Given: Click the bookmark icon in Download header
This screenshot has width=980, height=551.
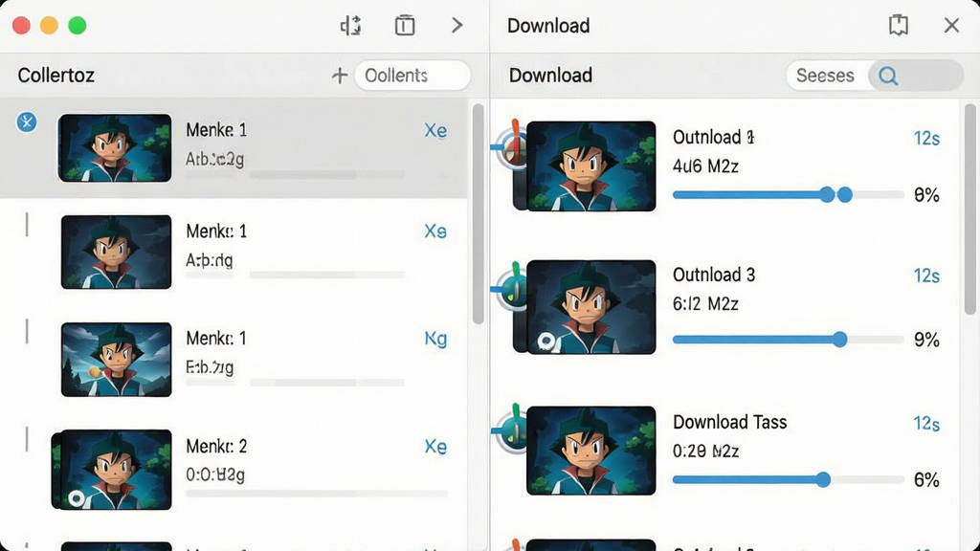Looking at the screenshot, I should coord(898,25).
